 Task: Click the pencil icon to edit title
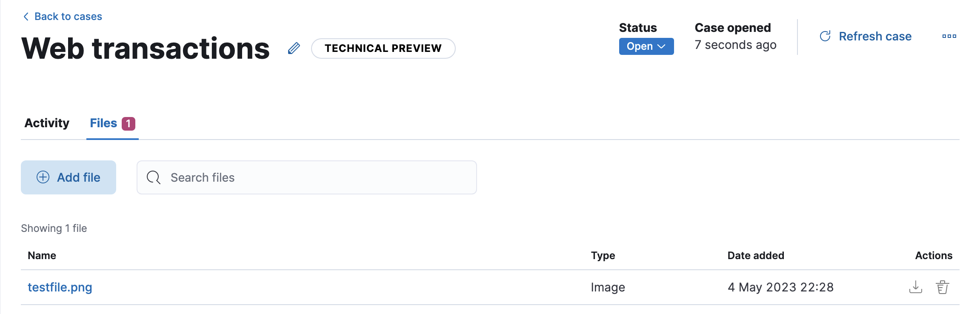tap(294, 49)
